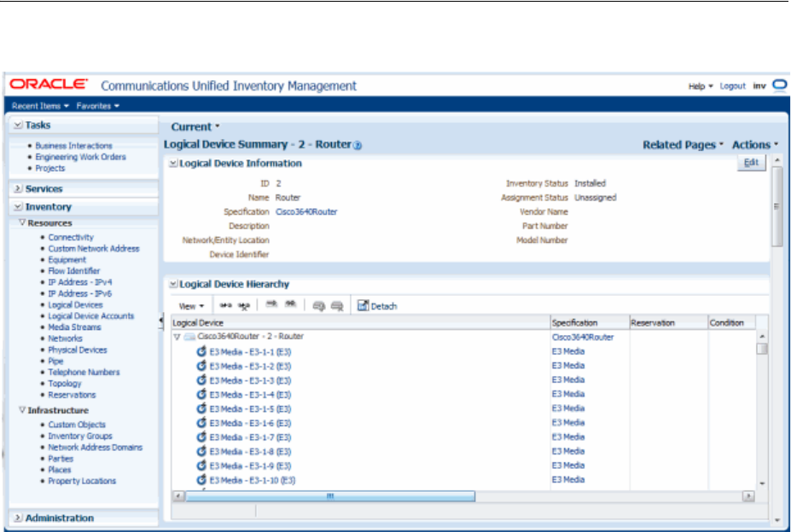The height and width of the screenshot is (532, 791).
Task: Click the gray device-with-arrow icon left of its X twin
Action: tap(272, 304)
